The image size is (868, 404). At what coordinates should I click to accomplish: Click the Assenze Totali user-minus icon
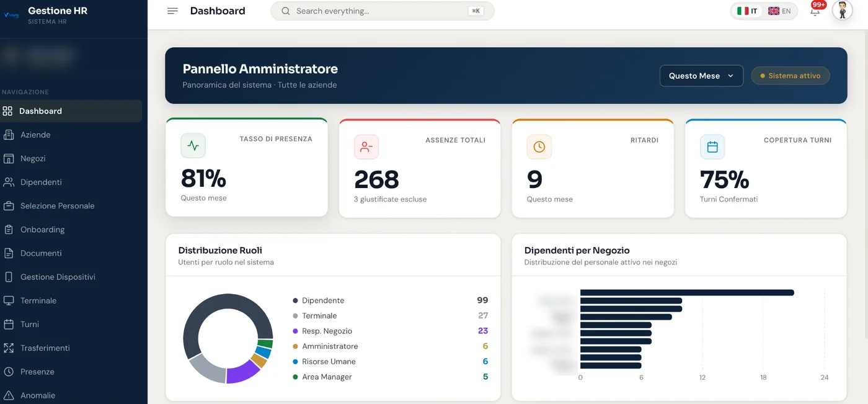[x=366, y=147]
